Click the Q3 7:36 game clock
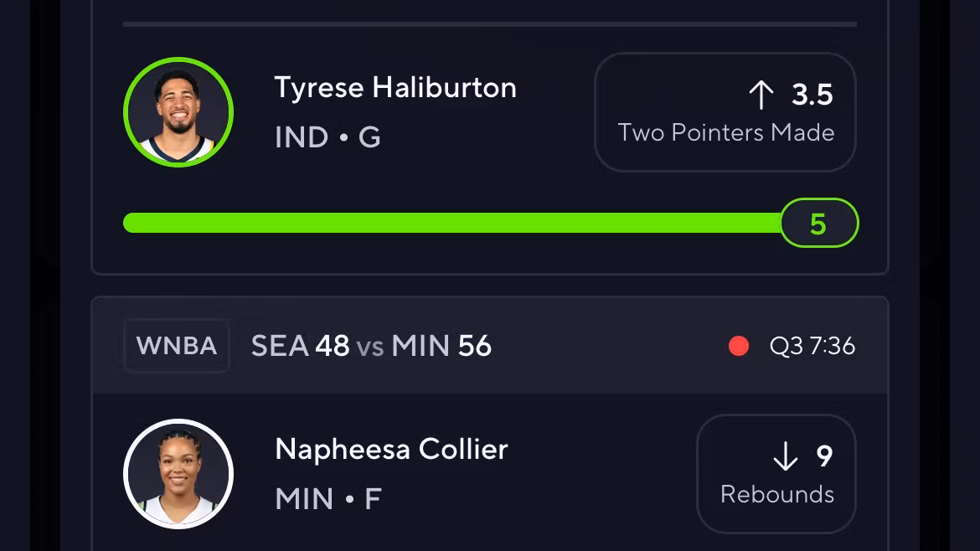This screenshot has width=980, height=551. click(812, 346)
